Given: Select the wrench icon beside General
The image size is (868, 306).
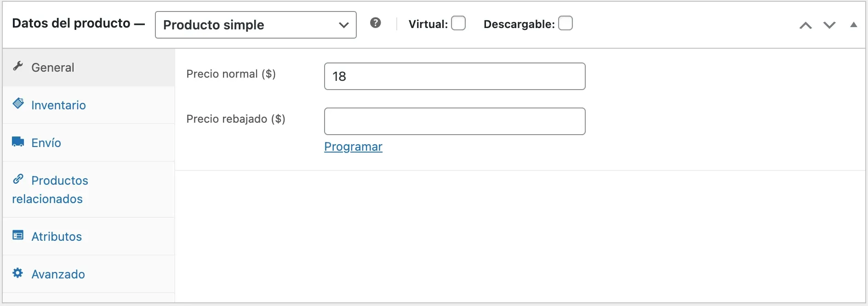Looking at the screenshot, I should [18, 65].
